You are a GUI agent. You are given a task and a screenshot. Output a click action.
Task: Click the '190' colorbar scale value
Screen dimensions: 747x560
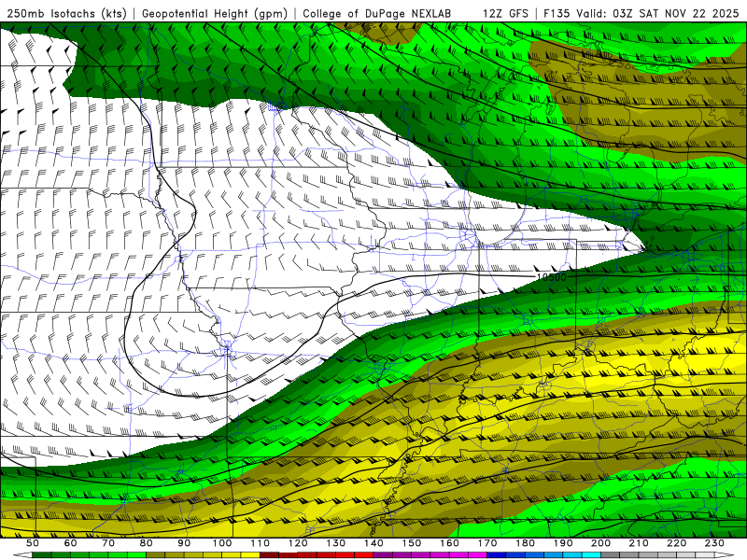[x=563, y=543]
